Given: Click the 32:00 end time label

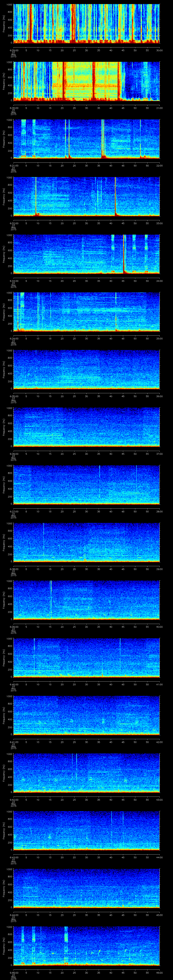Looking at the screenshot, I should point(160,166).
